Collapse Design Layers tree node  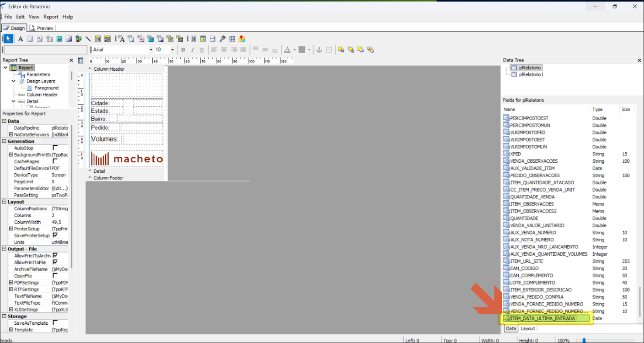pyautogui.click(x=13, y=81)
